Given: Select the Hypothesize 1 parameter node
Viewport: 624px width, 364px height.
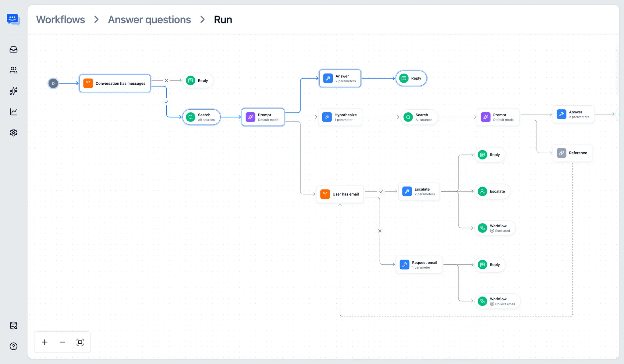Looking at the screenshot, I should pyautogui.click(x=340, y=117).
